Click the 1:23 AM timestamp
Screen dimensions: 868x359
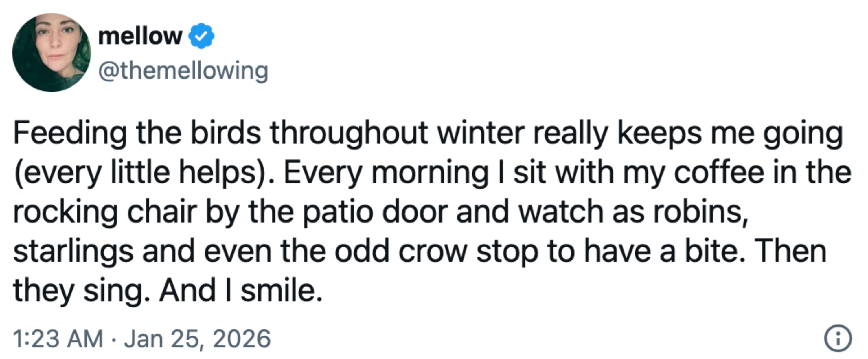click(x=58, y=338)
